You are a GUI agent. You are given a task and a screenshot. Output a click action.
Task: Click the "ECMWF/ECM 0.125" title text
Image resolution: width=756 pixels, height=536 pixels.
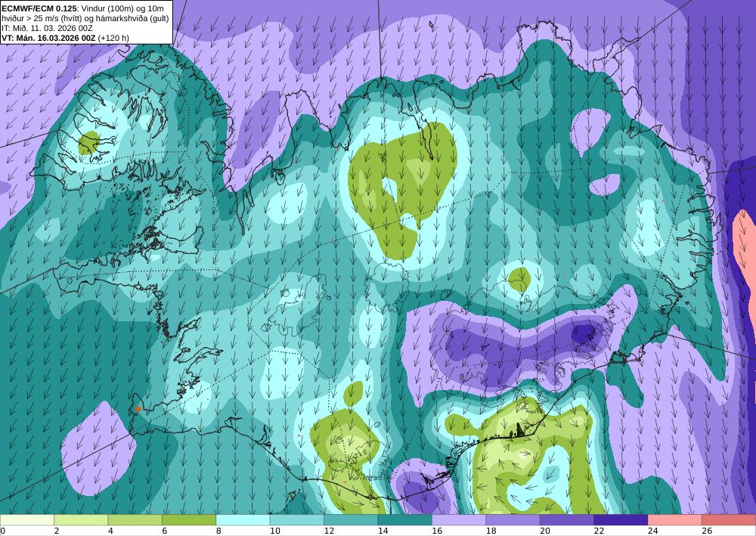click(x=39, y=8)
